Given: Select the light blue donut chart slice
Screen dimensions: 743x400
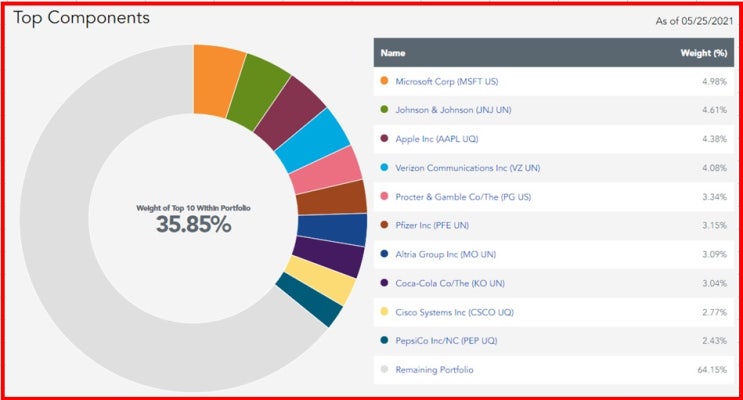Looking at the screenshot, I should (313, 141).
